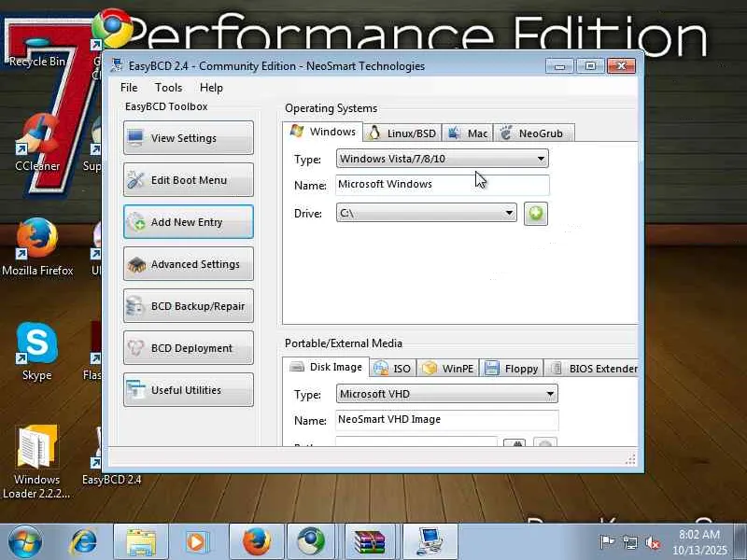Viewport: 747px width, 560px height.
Task: Open Action Center flag tray icon
Action: [606, 542]
